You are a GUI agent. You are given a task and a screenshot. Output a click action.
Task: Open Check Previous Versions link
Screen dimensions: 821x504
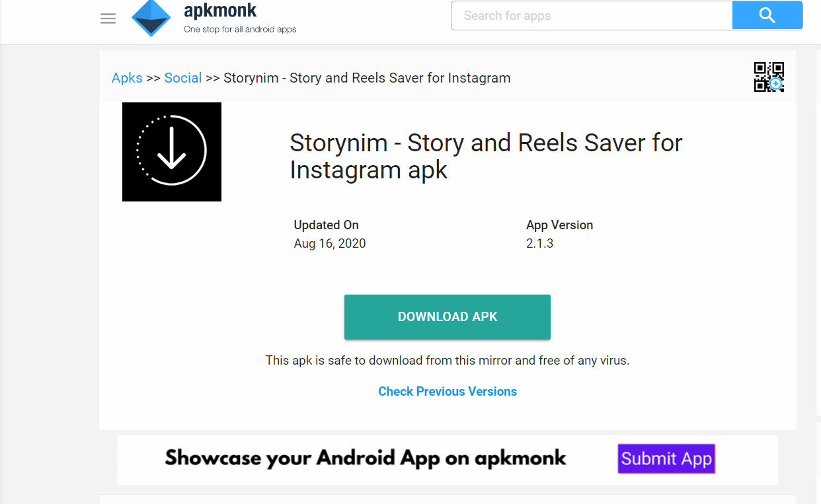click(x=448, y=392)
